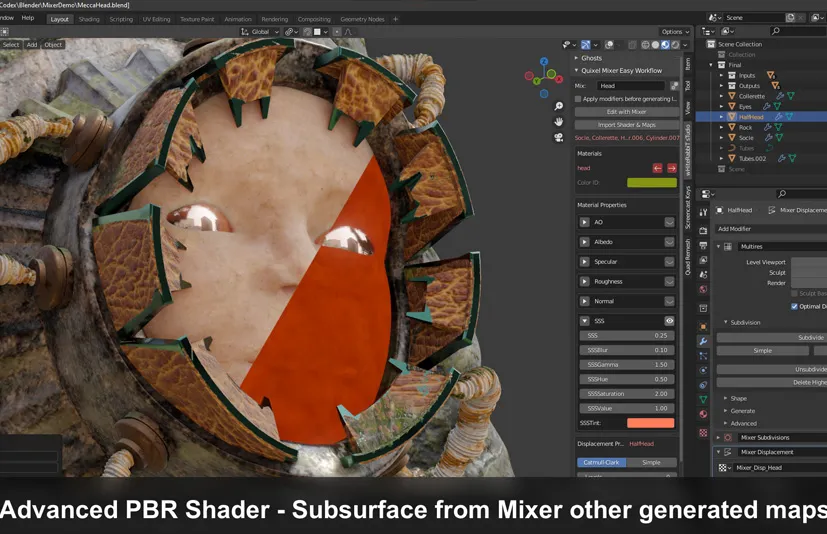Click the pan hand icon in viewport
Viewport: 827px width, 534px height.
(x=559, y=122)
